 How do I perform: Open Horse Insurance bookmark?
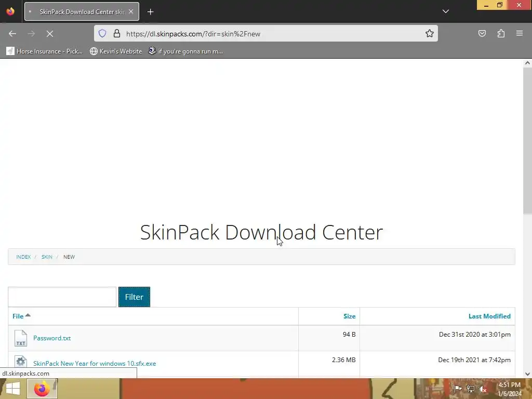tap(45, 51)
